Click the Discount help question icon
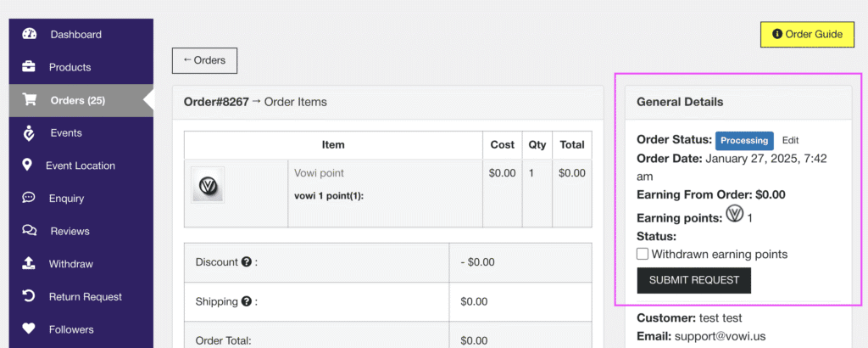The width and height of the screenshot is (868, 348). coord(247,262)
